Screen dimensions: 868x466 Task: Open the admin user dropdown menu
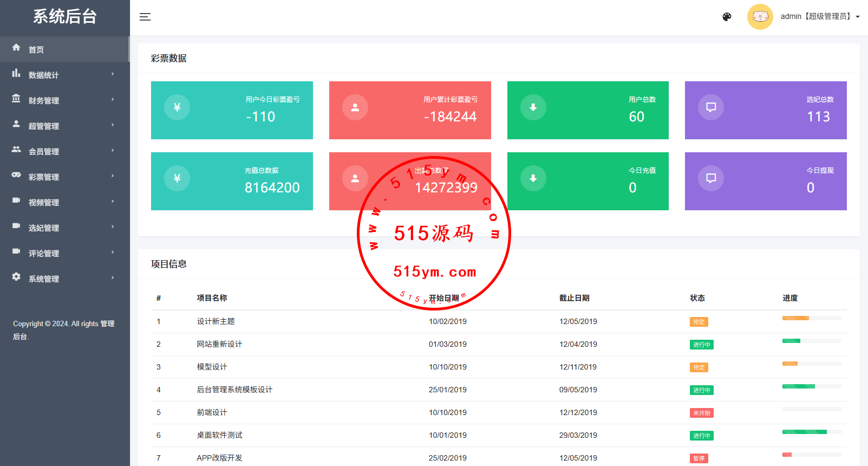pyautogui.click(x=819, y=17)
